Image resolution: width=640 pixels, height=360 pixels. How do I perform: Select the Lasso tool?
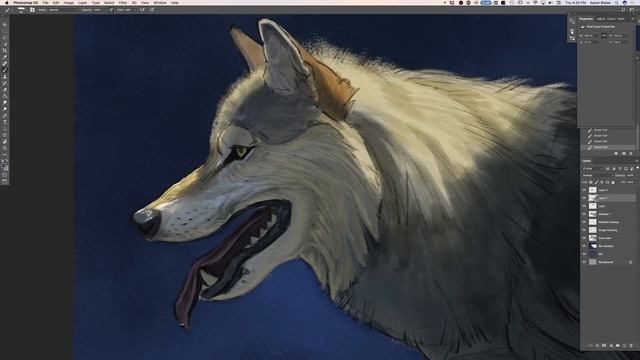pos(5,38)
